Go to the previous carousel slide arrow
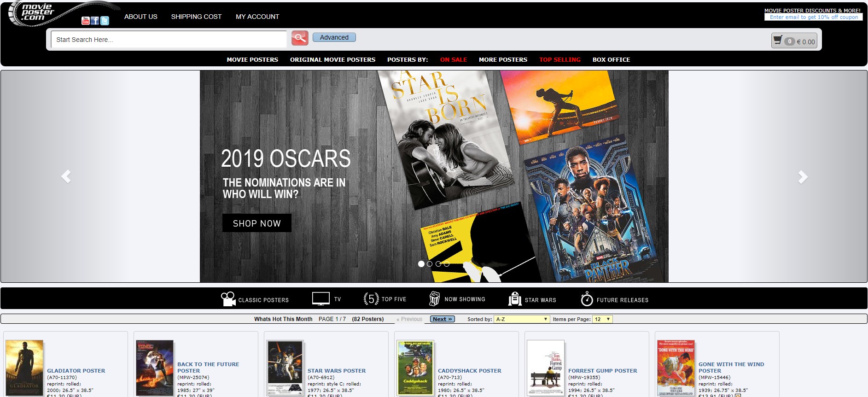The width and height of the screenshot is (868, 397). click(x=66, y=176)
